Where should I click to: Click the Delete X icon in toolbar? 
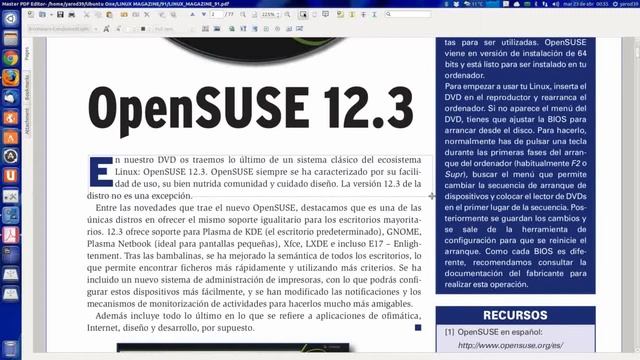coord(147,15)
